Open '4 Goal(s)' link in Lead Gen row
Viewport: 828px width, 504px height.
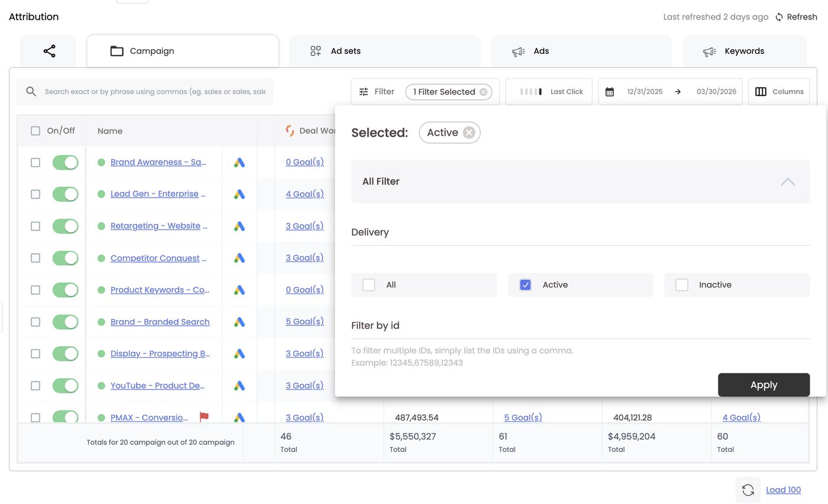pyautogui.click(x=305, y=194)
